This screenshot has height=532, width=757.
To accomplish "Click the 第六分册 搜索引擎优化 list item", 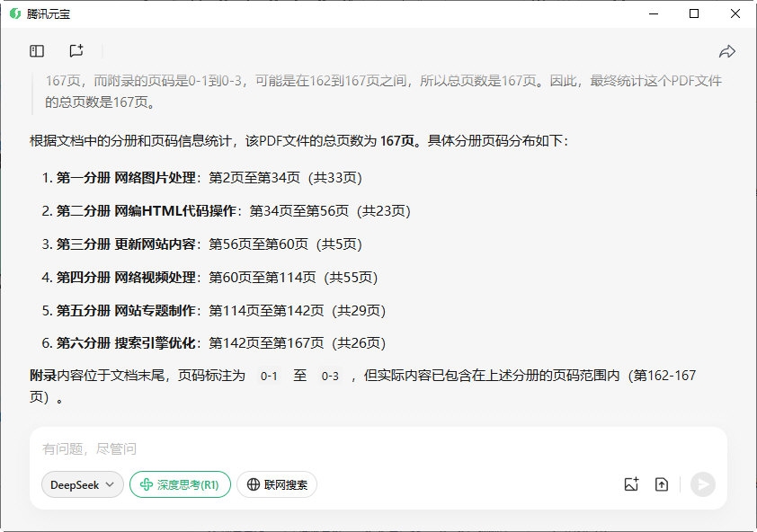I will 213,343.
